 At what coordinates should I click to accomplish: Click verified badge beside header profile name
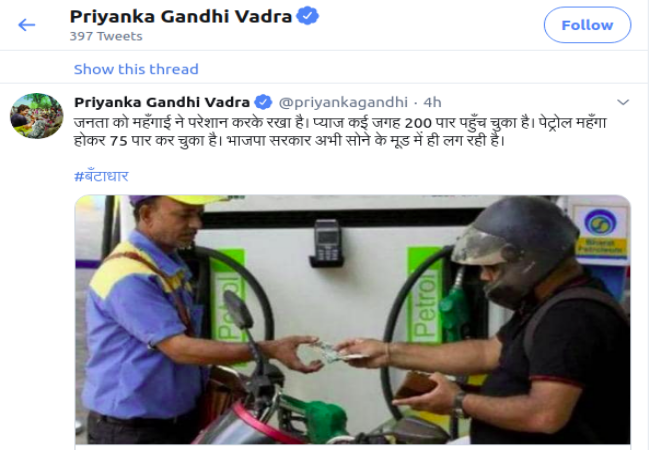[x=308, y=16]
